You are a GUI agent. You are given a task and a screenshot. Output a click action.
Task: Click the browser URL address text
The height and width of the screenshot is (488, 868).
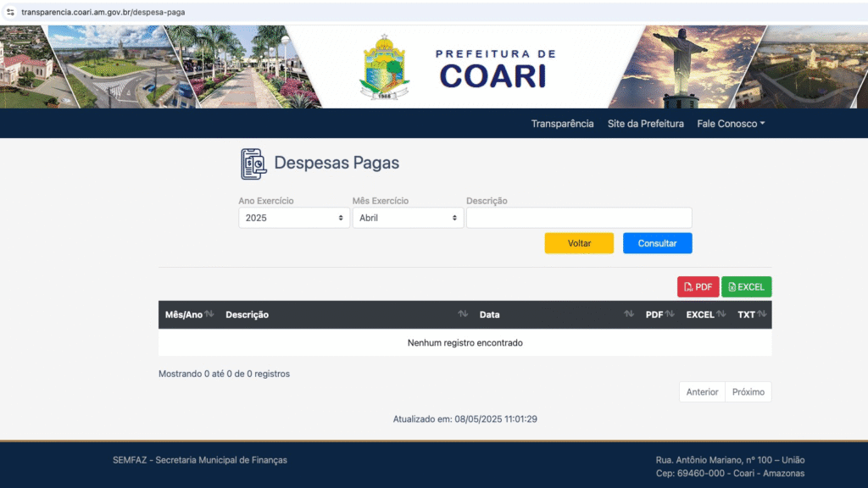point(103,12)
